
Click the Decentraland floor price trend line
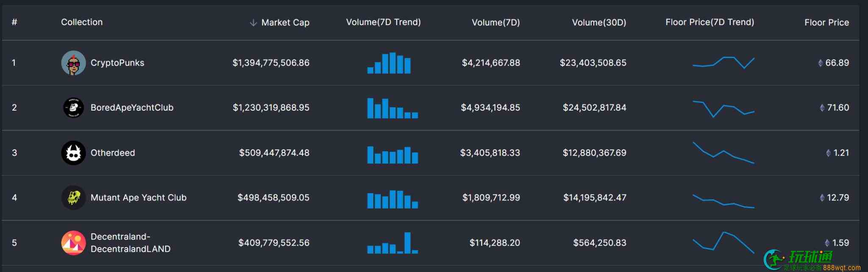[723, 242]
